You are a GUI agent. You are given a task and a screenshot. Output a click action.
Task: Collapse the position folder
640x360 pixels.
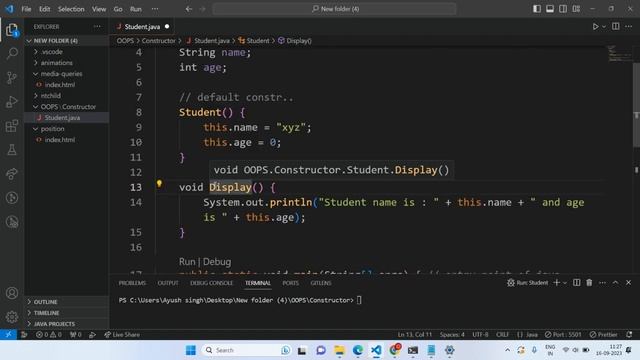67,129
